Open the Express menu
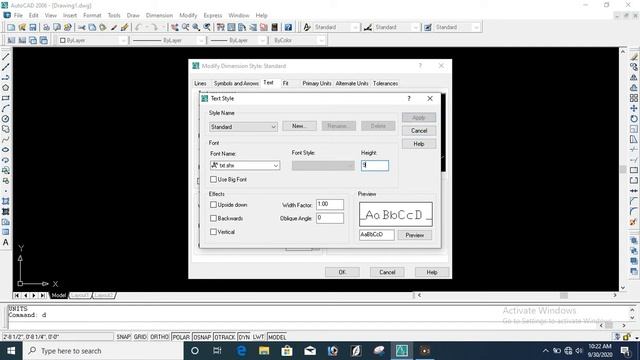 tap(213, 15)
